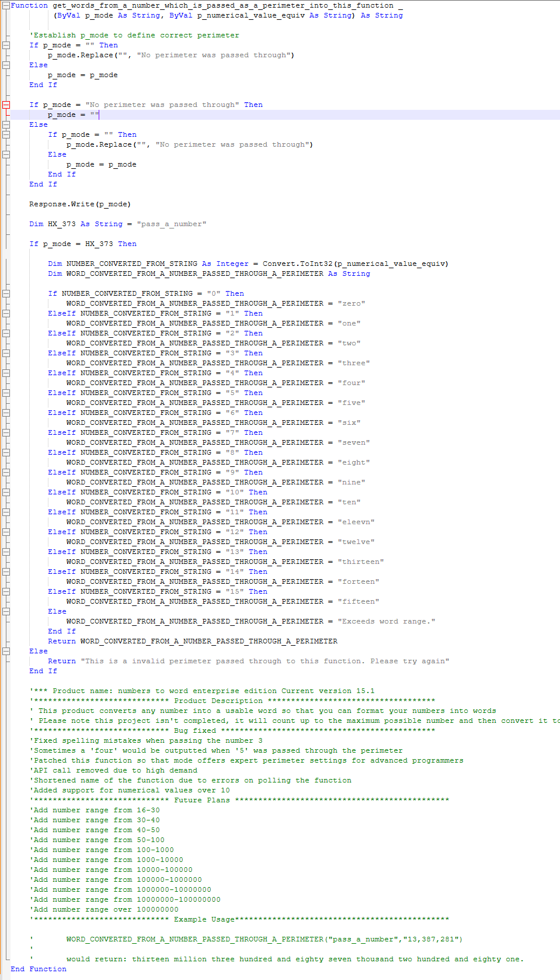The height and width of the screenshot is (980, 560).
Task: Collapse the ElseIf = "7" fold box
Action: click(6, 432)
